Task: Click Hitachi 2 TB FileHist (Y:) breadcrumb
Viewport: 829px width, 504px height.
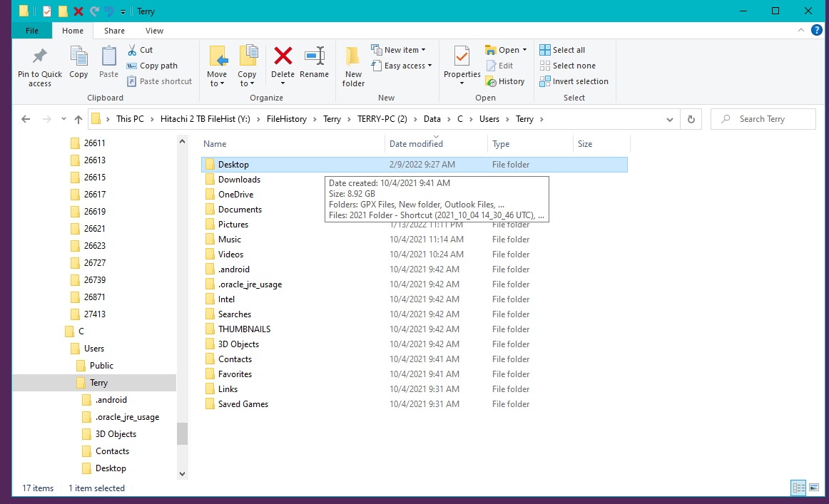Action: point(205,119)
